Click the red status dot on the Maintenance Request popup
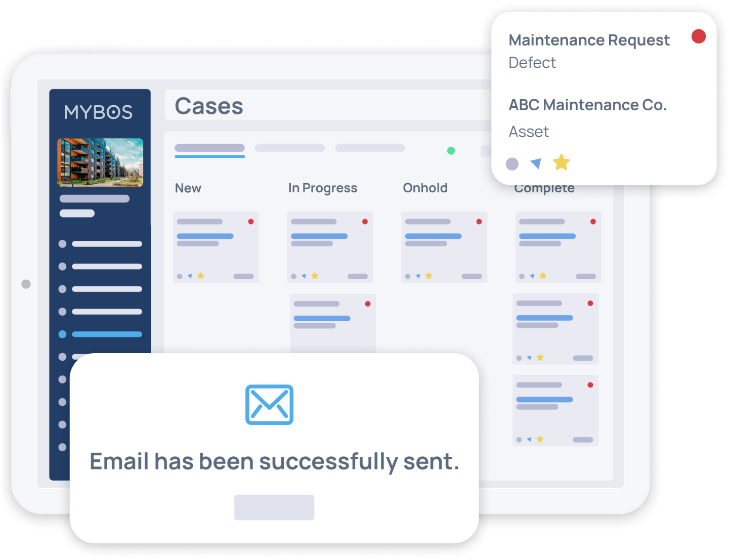This screenshot has width=730, height=560. click(x=699, y=36)
